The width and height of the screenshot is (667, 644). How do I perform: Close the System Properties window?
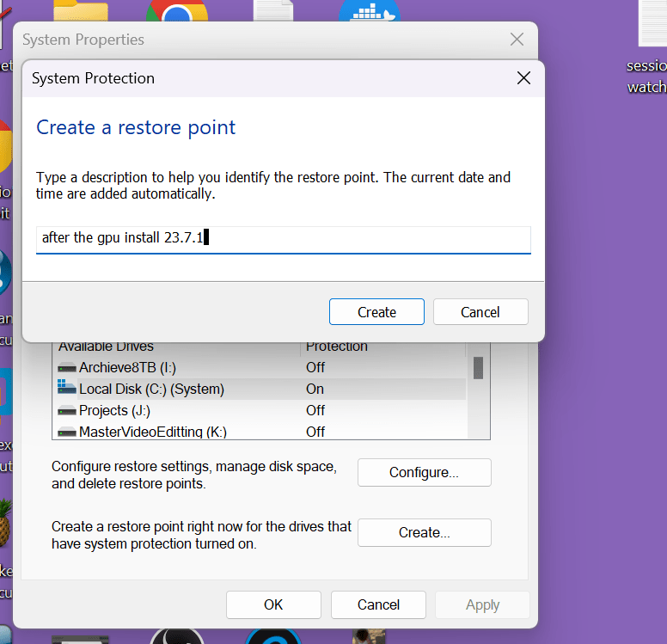coord(517,40)
